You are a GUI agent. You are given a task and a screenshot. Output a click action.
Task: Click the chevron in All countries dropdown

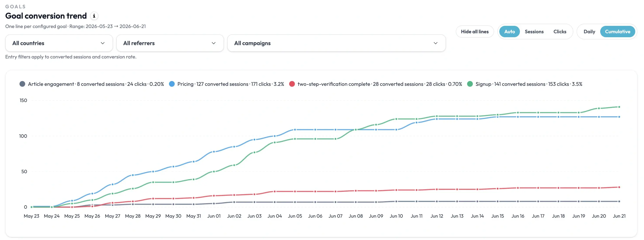102,43
